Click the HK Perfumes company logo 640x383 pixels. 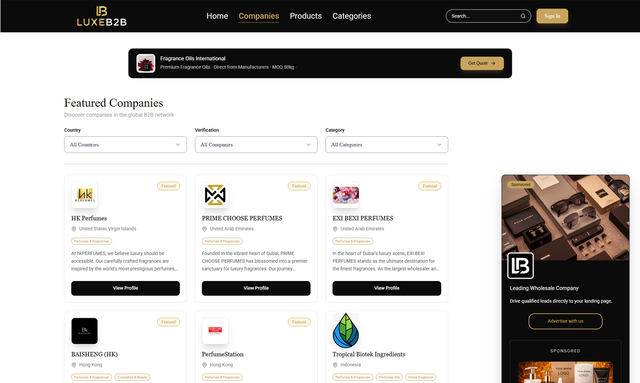tap(84, 195)
